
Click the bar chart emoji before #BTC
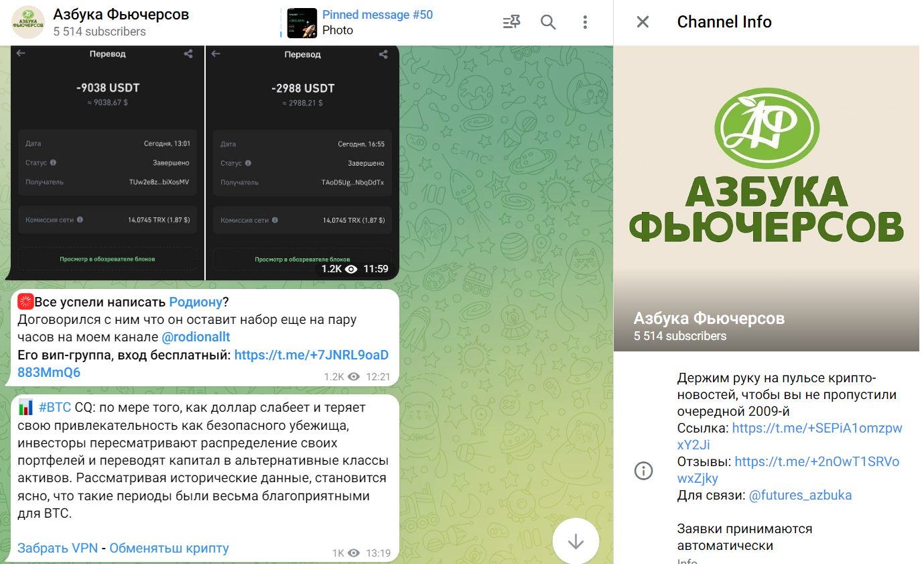click(x=25, y=407)
